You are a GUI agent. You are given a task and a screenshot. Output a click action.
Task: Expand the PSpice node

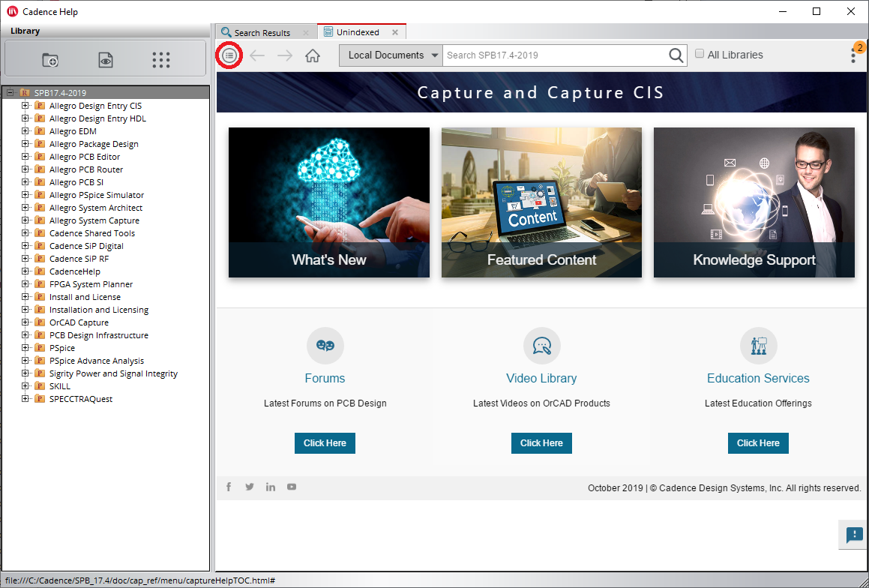click(25, 347)
